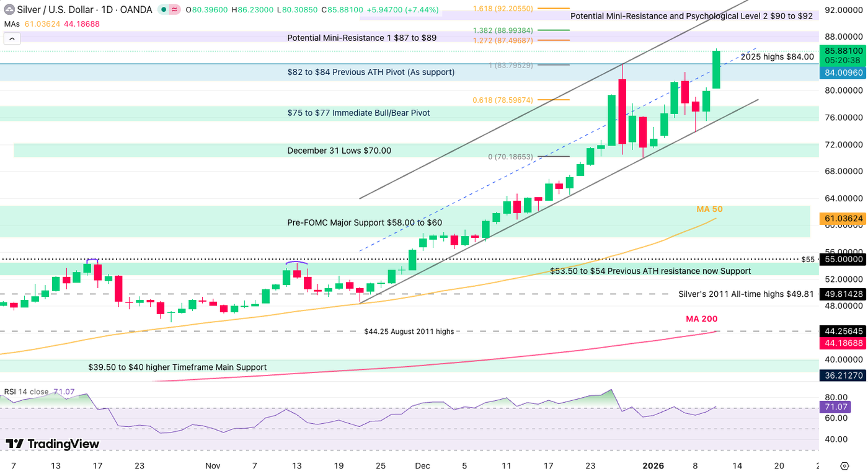The height and width of the screenshot is (474, 868).
Task: Click the Silver/U.S. Dollar coin logo icon
Action: tap(9, 9)
